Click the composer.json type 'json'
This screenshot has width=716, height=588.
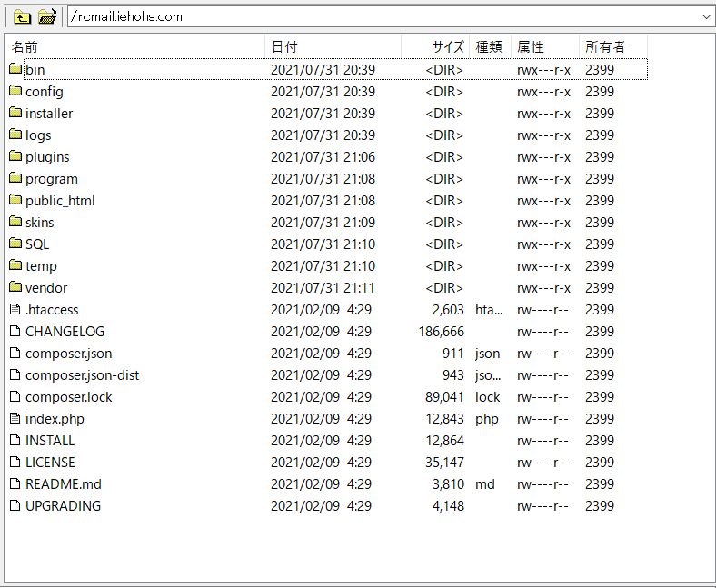(487, 354)
